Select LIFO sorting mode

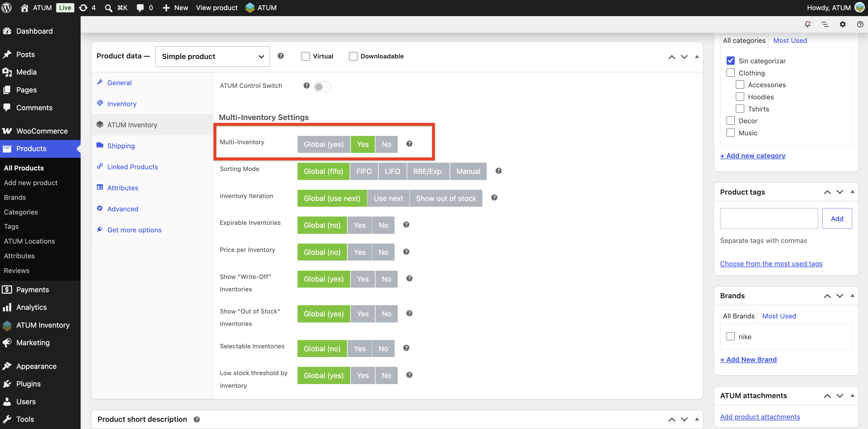[x=392, y=171]
